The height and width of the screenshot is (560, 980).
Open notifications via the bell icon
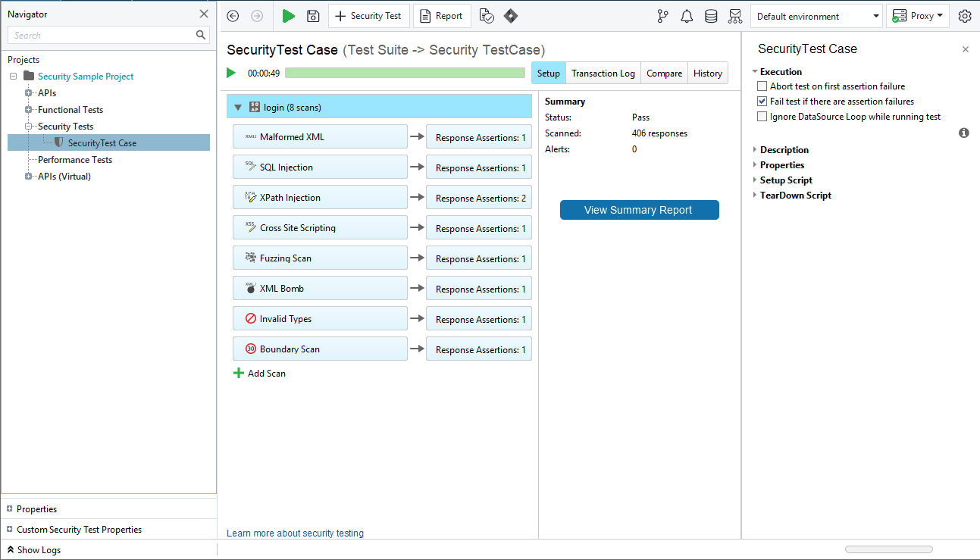(x=687, y=15)
